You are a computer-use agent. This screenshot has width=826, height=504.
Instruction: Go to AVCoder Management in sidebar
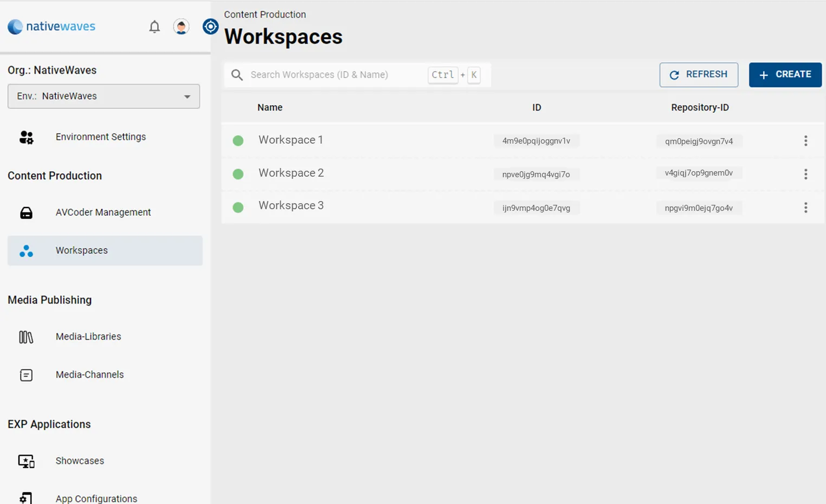tap(103, 212)
